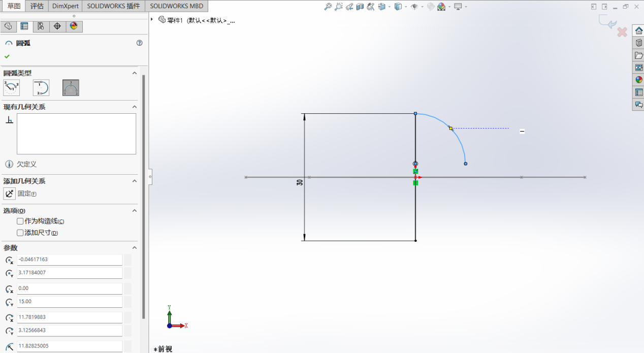Open Display Style dropdown arrow

(405, 7)
